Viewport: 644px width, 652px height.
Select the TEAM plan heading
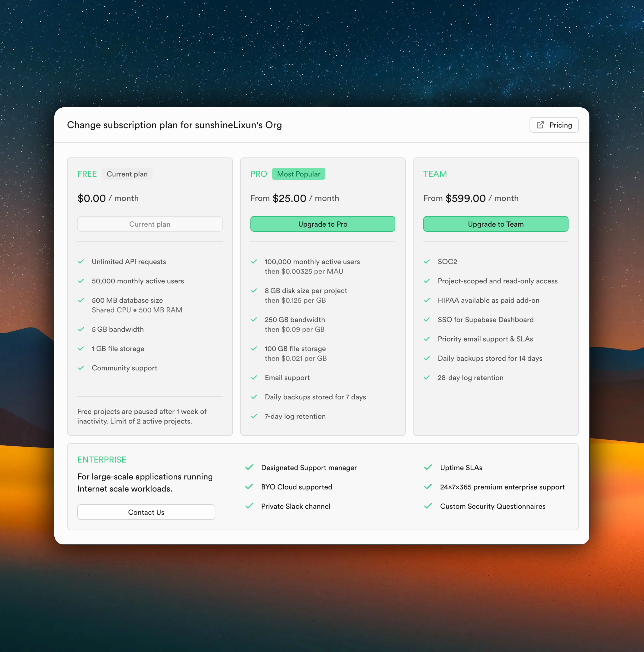pyautogui.click(x=435, y=174)
